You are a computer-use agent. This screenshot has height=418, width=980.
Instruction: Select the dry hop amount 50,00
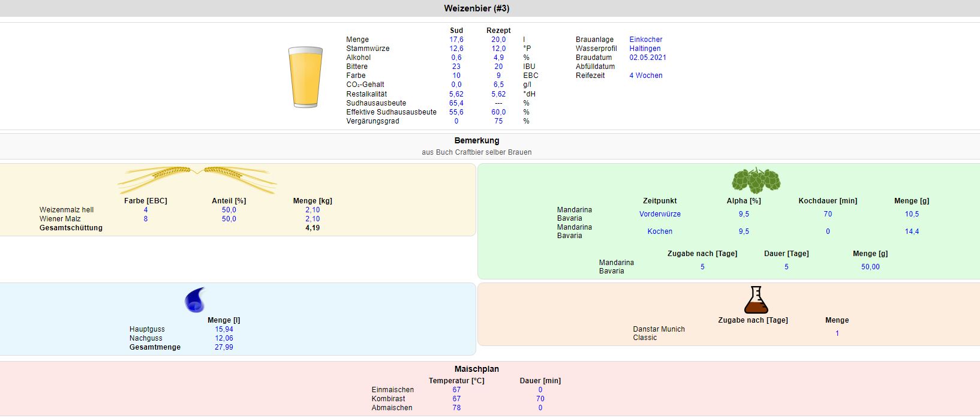[870, 267]
